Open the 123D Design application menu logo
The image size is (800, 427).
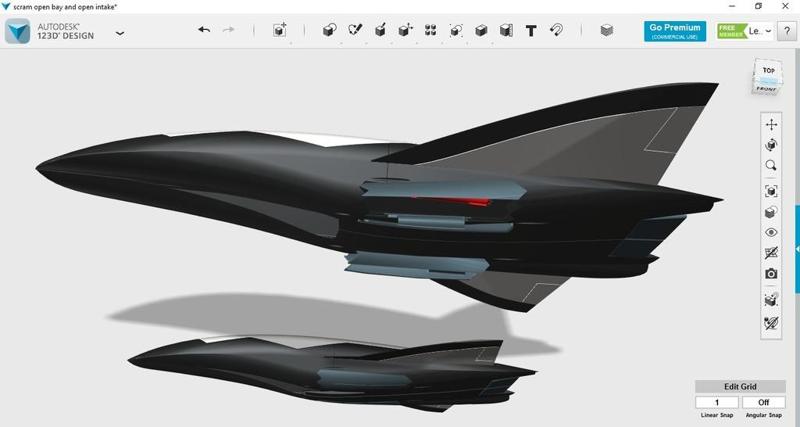point(18,32)
